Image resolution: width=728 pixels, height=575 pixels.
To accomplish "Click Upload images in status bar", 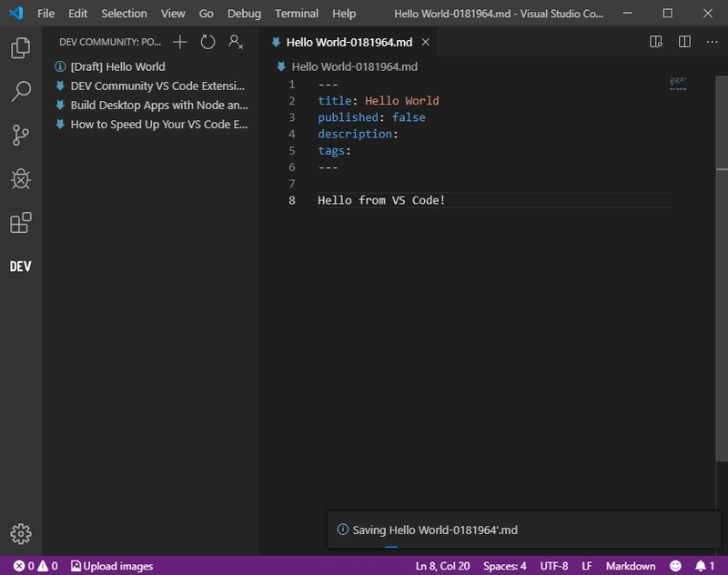I will pyautogui.click(x=112, y=566).
